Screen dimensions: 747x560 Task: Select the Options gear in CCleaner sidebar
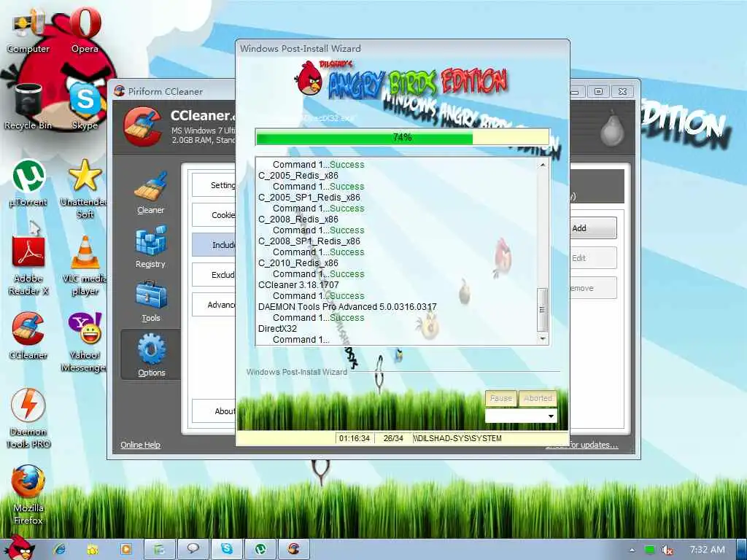(x=151, y=355)
